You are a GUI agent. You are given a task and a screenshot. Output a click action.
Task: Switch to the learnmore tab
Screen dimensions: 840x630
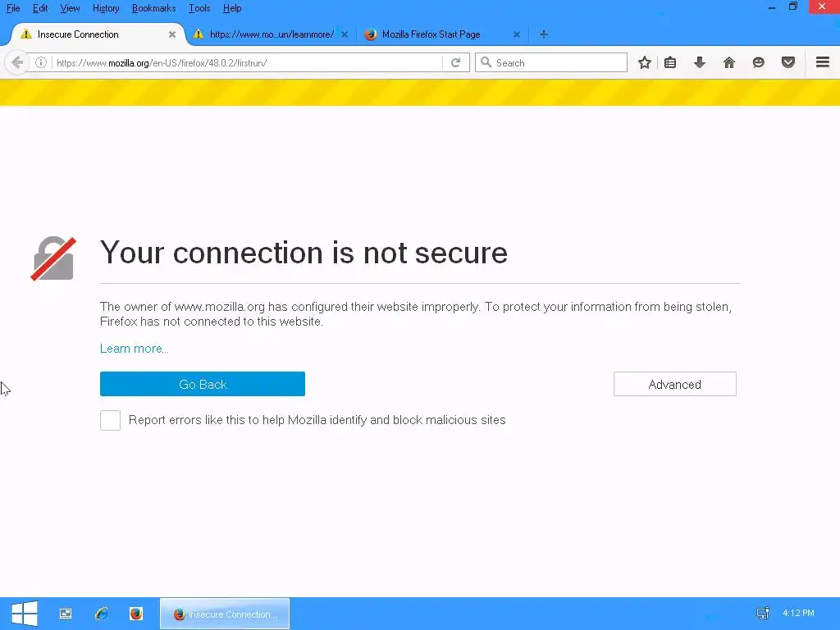point(271,34)
